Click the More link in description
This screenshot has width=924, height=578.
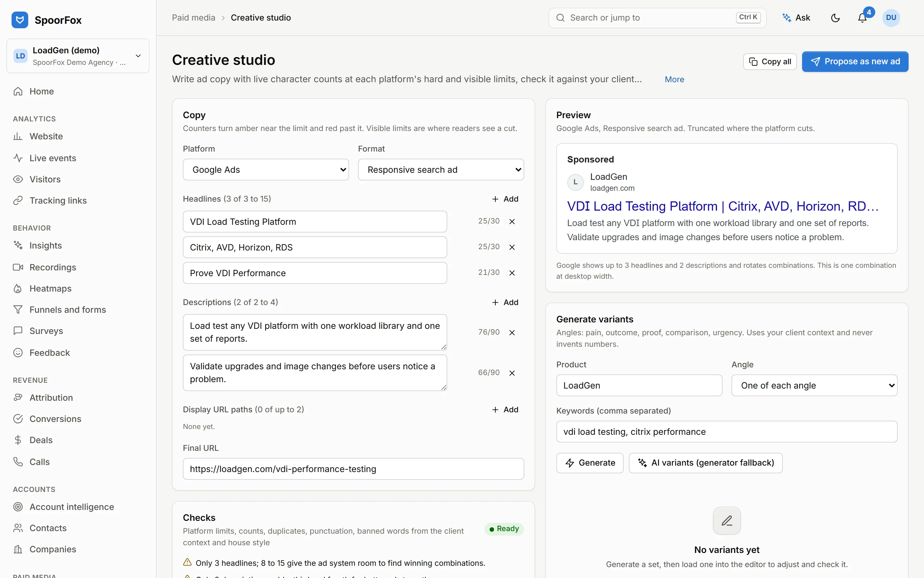click(x=674, y=79)
